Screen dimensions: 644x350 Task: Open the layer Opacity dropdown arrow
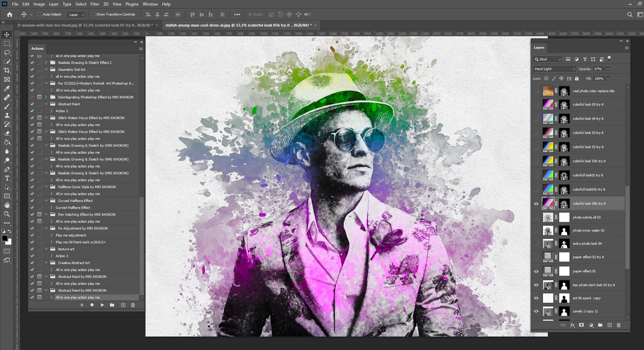[x=608, y=69]
